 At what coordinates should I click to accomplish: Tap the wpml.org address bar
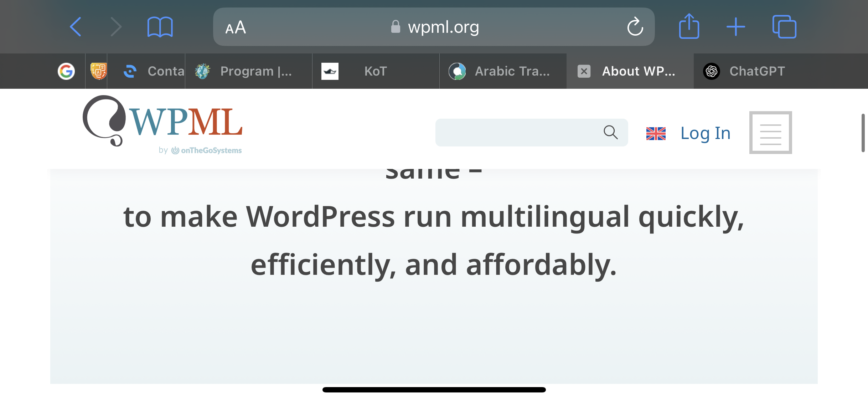click(x=434, y=27)
